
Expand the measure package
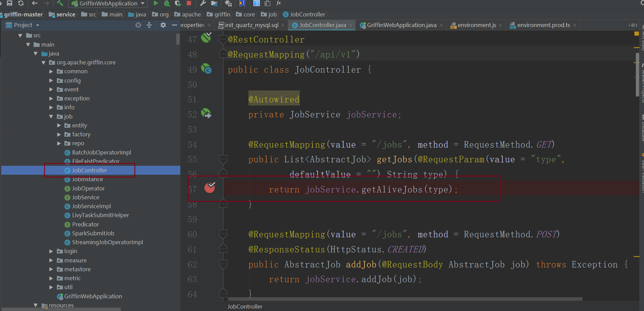click(x=51, y=260)
